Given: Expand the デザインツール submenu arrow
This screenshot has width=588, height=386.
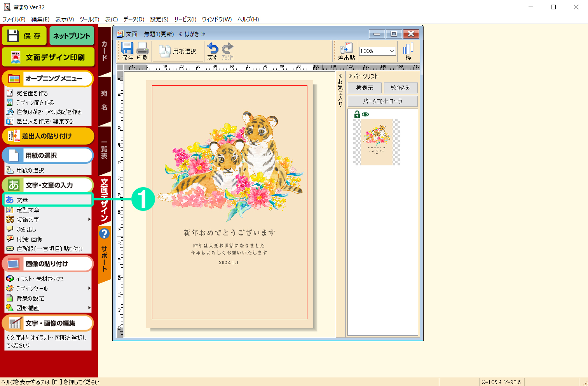Looking at the screenshot, I should coord(89,288).
